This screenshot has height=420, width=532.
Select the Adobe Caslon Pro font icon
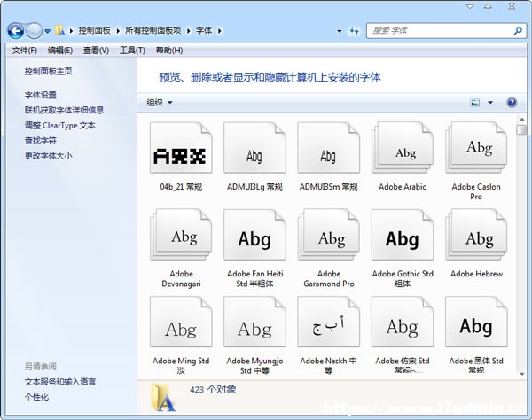476,148
